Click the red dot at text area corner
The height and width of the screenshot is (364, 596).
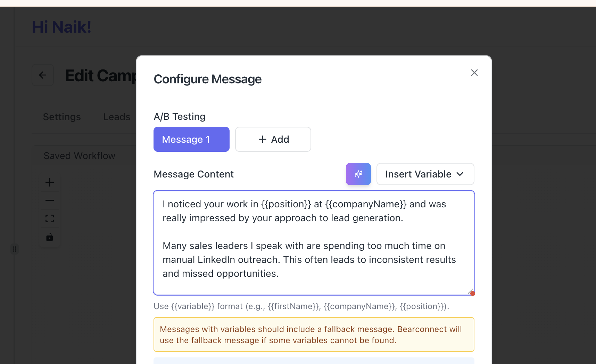click(x=473, y=293)
